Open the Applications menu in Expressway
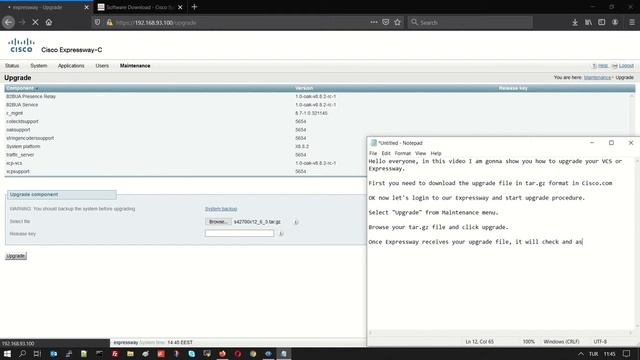This screenshot has height=360, width=640. coord(71,66)
